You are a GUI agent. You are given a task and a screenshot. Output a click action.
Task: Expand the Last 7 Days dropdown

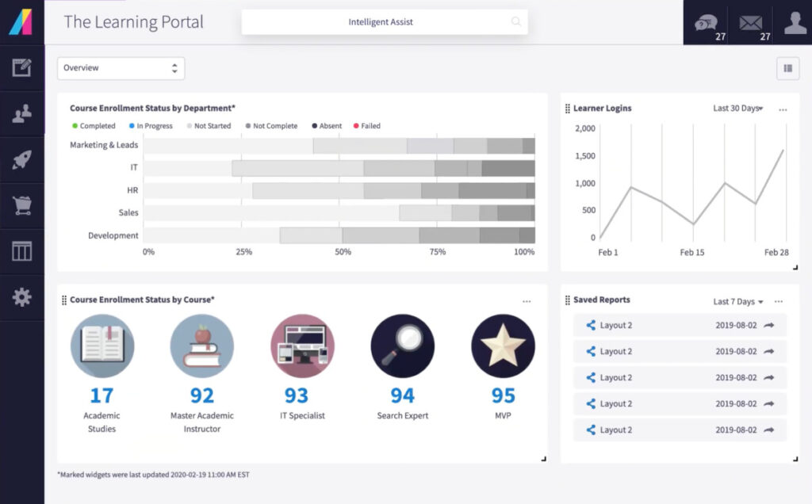pyautogui.click(x=737, y=302)
